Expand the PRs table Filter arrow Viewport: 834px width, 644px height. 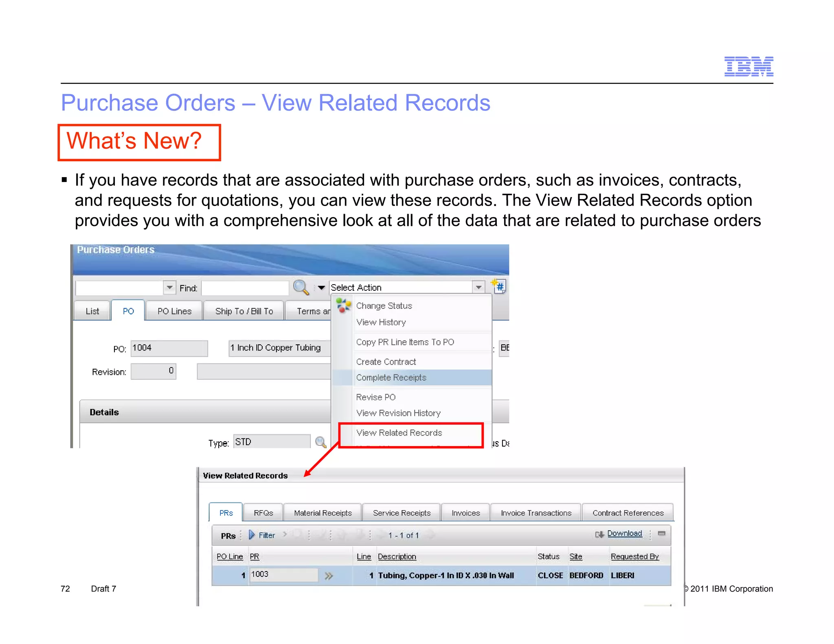252,535
